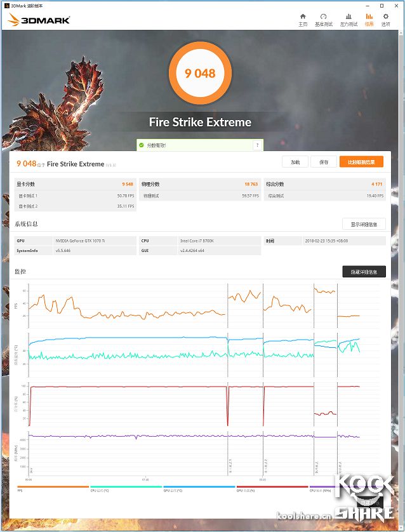This screenshot has width=405, height=532.
Task: Click the red GPU load chart
Action: (194, 404)
